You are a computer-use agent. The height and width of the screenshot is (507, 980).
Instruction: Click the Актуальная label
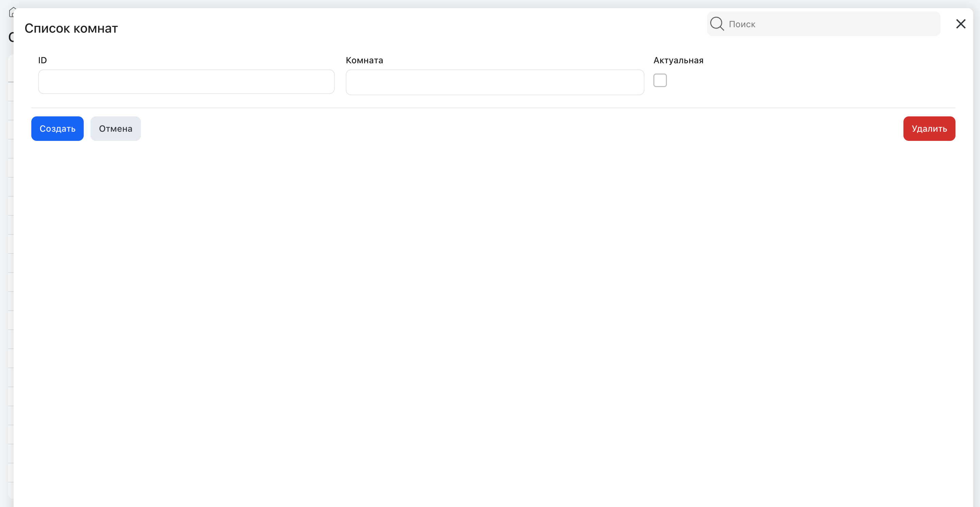[678, 61]
